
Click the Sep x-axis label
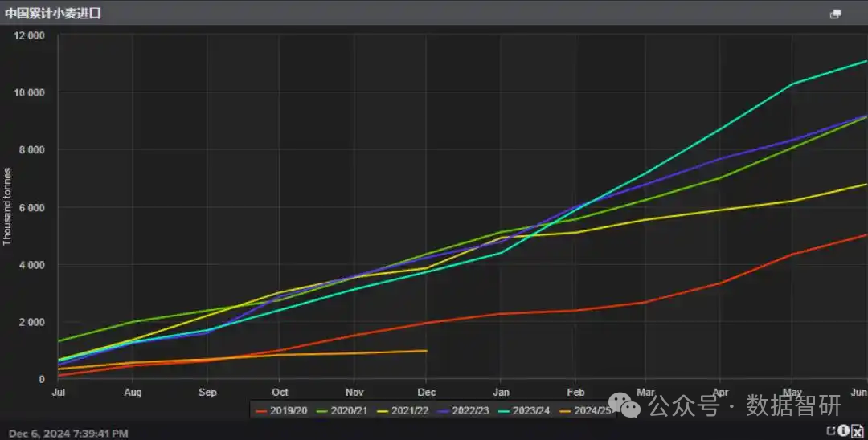(x=207, y=392)
